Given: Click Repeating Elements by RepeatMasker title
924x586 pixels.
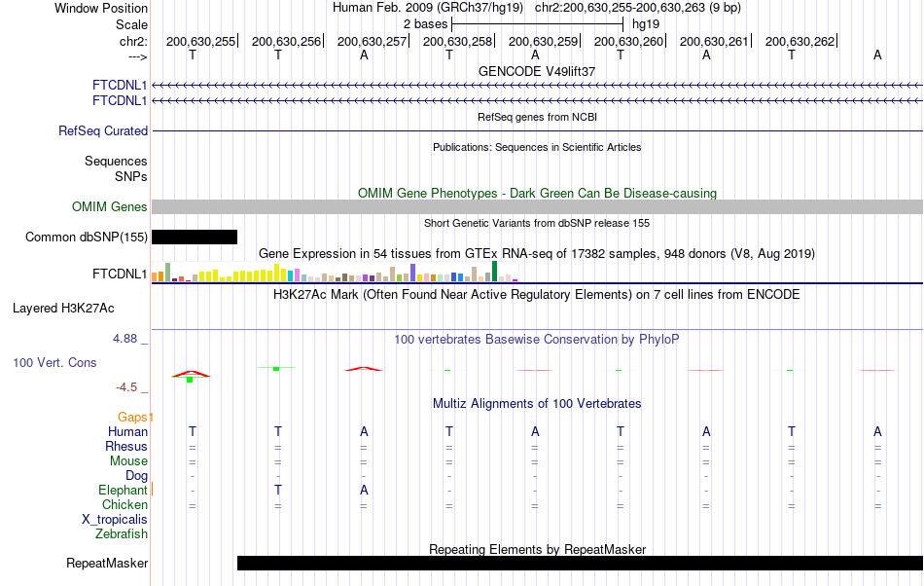Looking at the screenshot, I should [x=538, y=549].
